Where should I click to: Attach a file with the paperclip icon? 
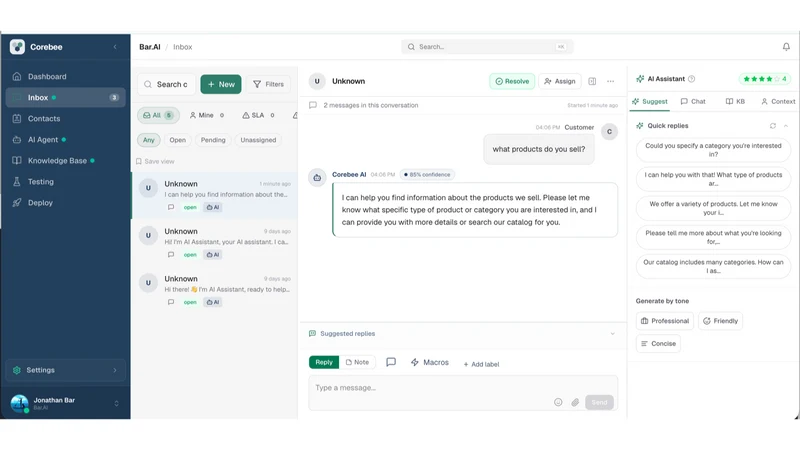[575, 403]
